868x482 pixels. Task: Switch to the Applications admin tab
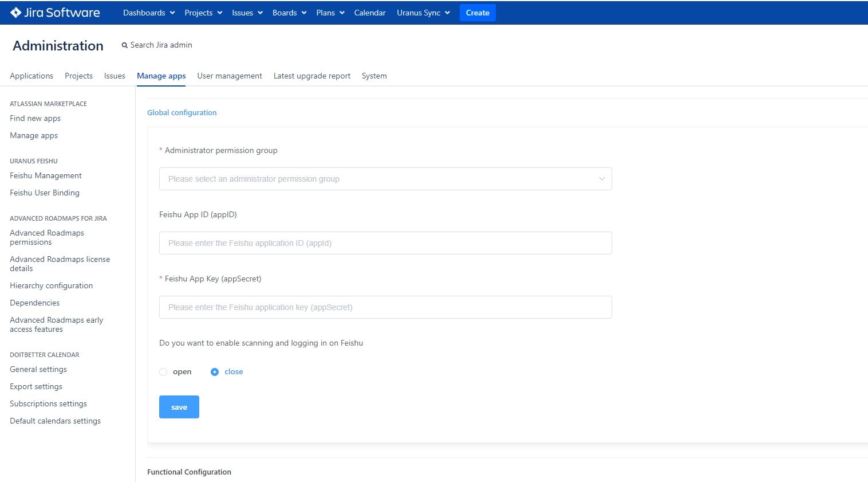coord(31,76)
